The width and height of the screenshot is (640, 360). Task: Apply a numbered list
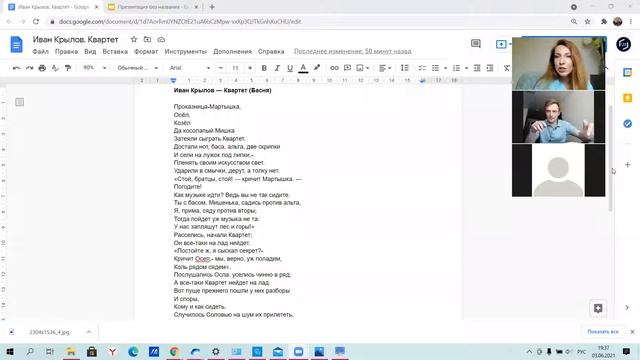[457, 68]
